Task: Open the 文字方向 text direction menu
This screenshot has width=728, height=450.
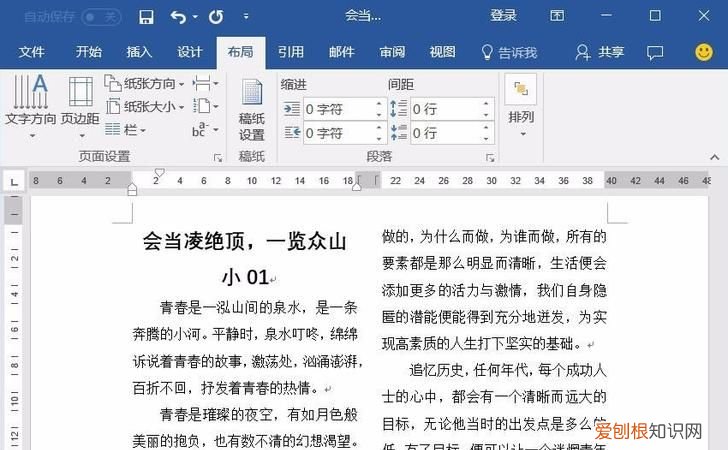Action: (x=31, y=107)
